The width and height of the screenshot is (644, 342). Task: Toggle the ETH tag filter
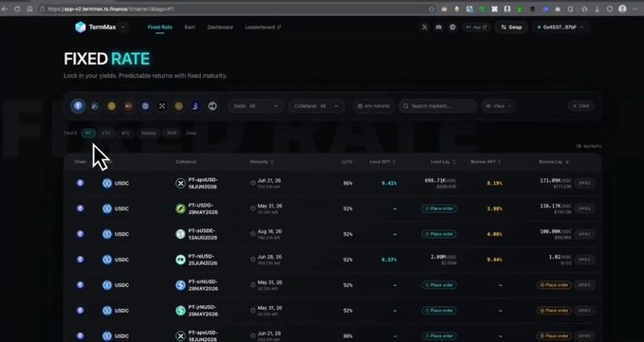pyautogui.click(x=106, y=133)
